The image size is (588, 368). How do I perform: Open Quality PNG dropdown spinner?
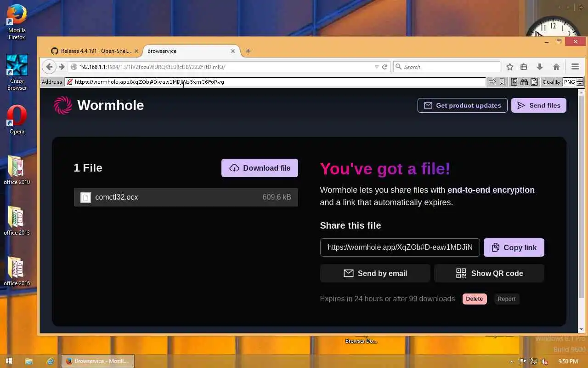(580, 82)
